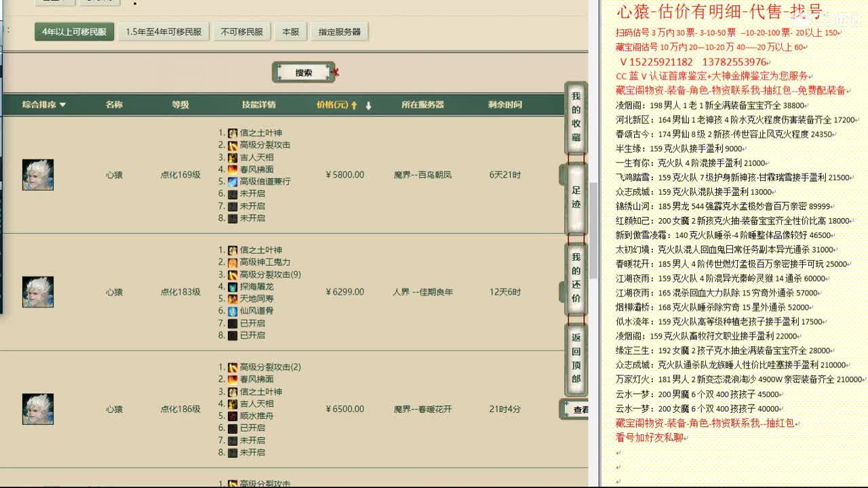Open 综合排序 sort dropdown
868x488 pixels.
(44, 105)
